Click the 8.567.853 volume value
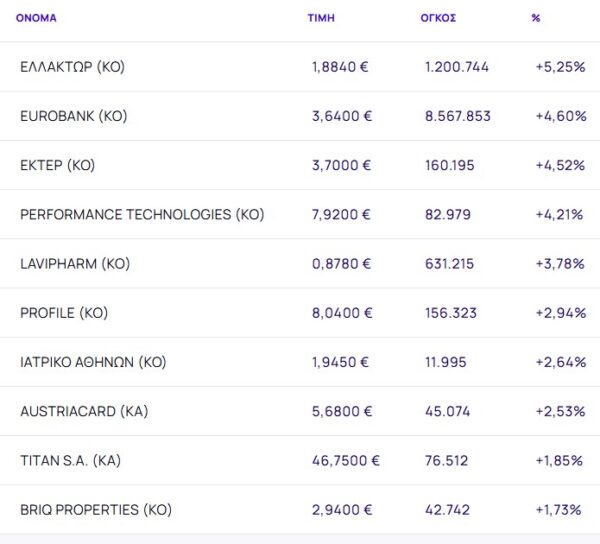Image resolution: width=600 pixels, height=544 pixels. coord(458,116)
